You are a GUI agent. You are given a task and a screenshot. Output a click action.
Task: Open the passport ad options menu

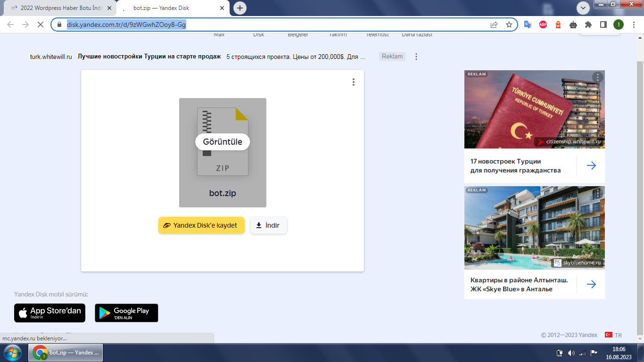597,77
